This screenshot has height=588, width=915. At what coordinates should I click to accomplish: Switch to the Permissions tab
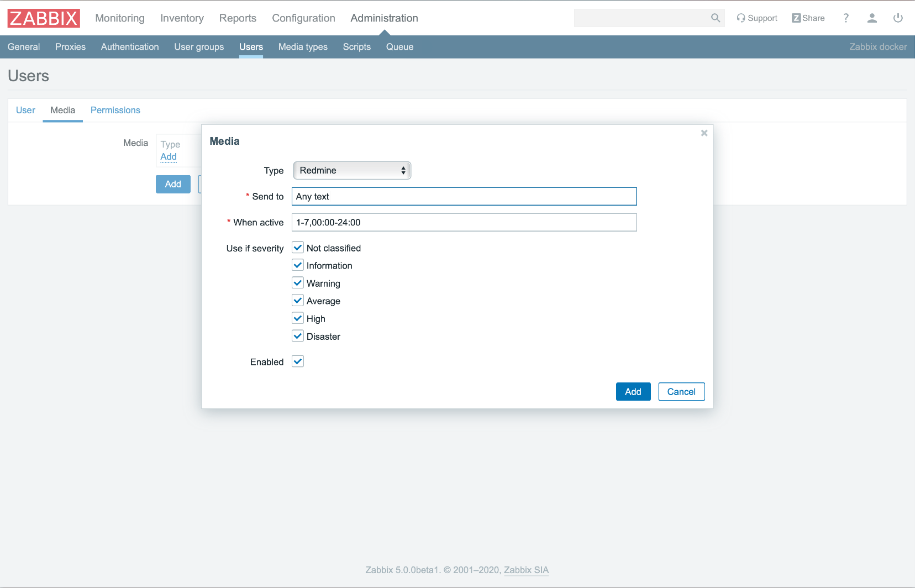click(115, 110)
